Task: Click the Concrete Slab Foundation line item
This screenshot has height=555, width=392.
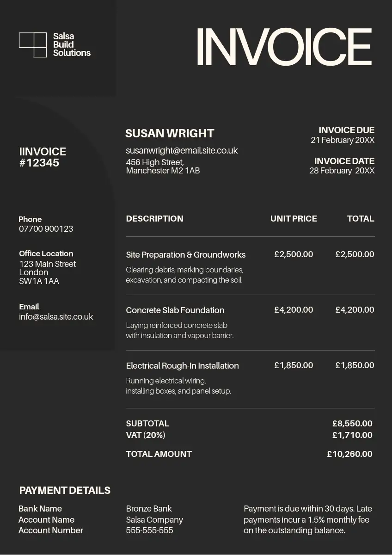Action: (x=175, y=310)
